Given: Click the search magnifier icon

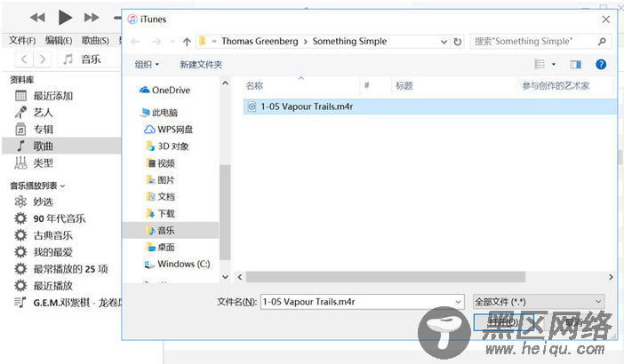Looking at the screenshot, I should point(602,42).
